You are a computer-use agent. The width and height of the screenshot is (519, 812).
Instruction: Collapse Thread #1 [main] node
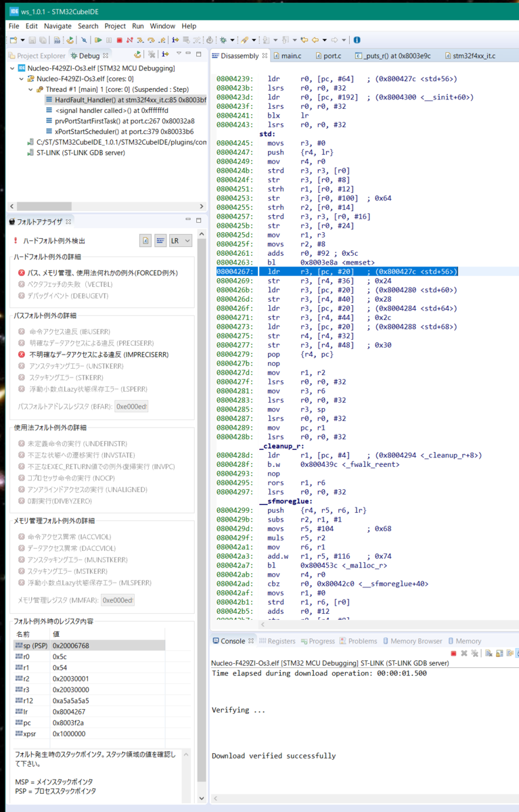(x=30, y=89)
